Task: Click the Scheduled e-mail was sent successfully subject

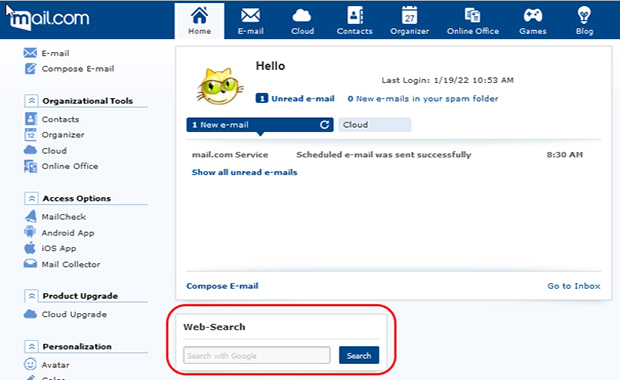Action: (x=384, y=155)
